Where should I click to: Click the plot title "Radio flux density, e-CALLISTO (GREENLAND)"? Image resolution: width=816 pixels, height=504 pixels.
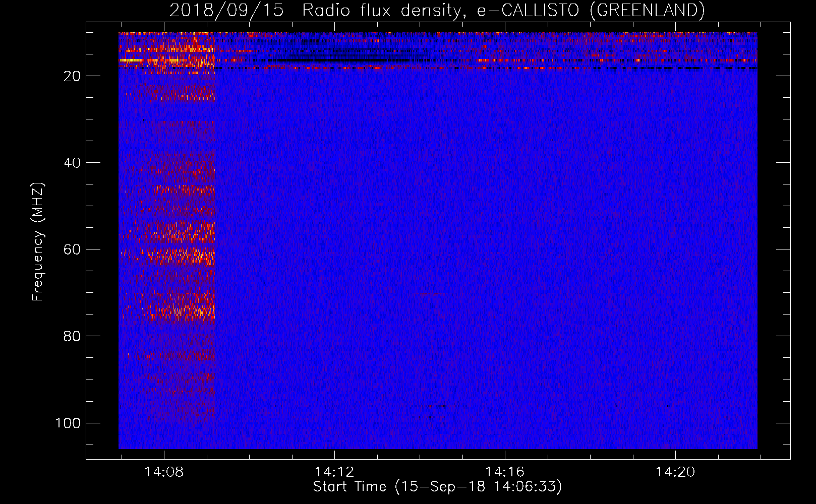tap(503, 10)
